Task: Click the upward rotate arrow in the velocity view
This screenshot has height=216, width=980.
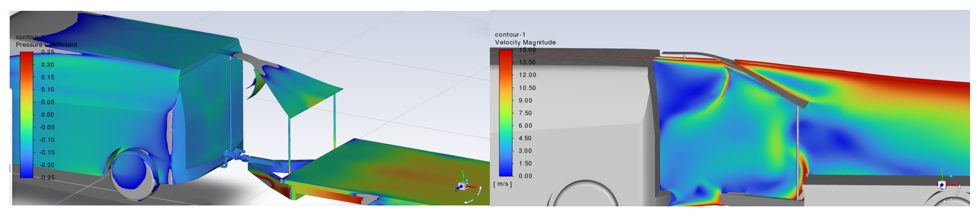Action: [958, 189]
